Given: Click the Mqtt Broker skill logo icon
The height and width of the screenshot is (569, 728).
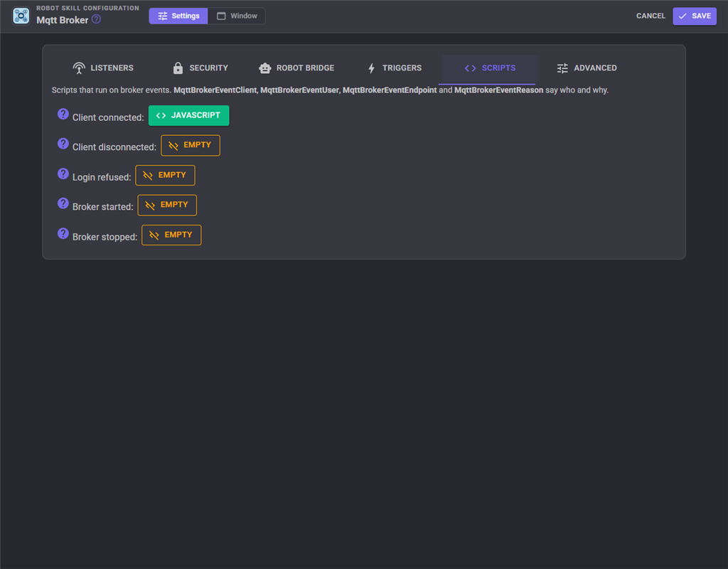Looking at the screenshot, I should (21, 16).
